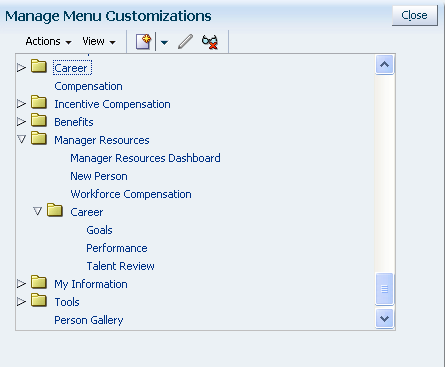
Task: Collapse the Manager Resources folder
Action: 22,139
